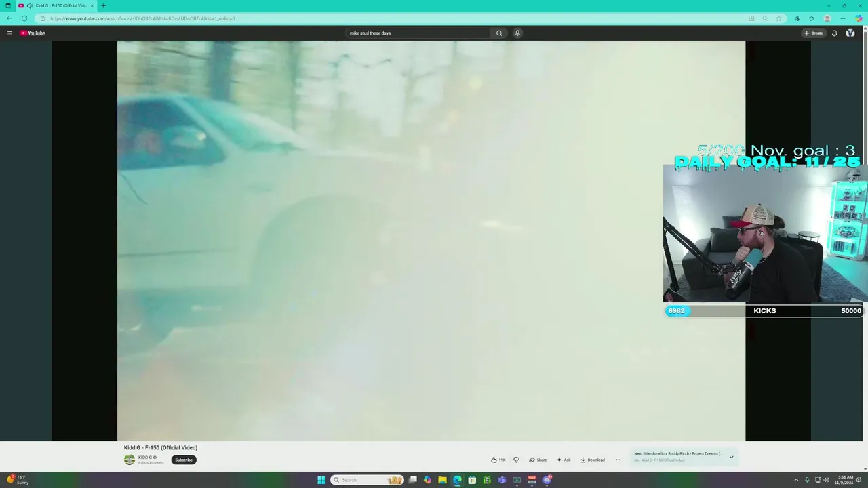The width and height of the screenshot is (868, 488).
Task: Launch Copilot from the taskbar
Action: click(427, 480)
